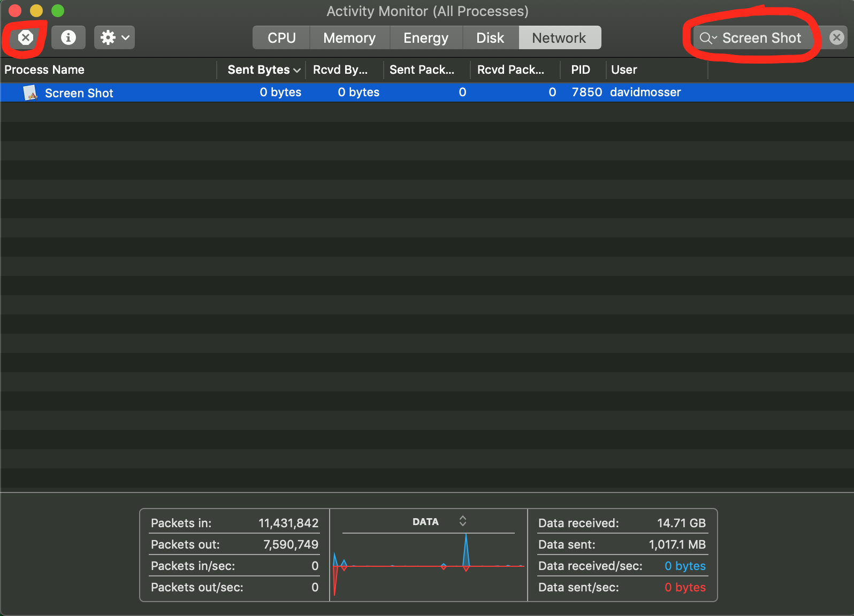Close the Activity Monitor window

pos(15,10)
